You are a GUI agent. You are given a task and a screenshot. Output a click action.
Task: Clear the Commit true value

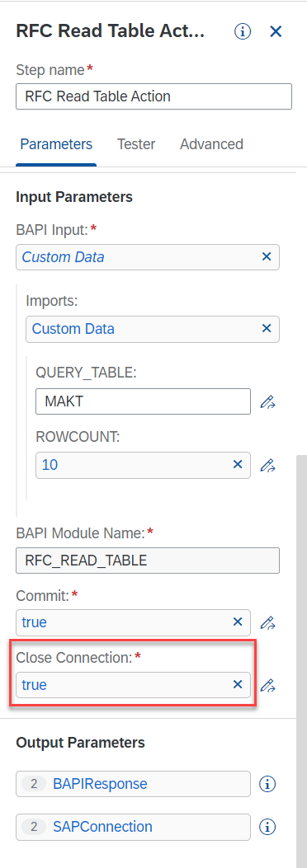point(238,622)
